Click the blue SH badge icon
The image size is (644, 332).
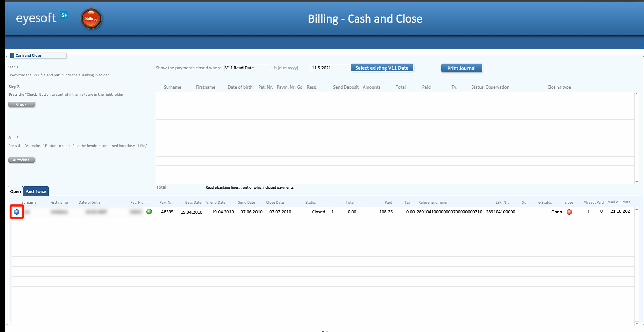64,15
